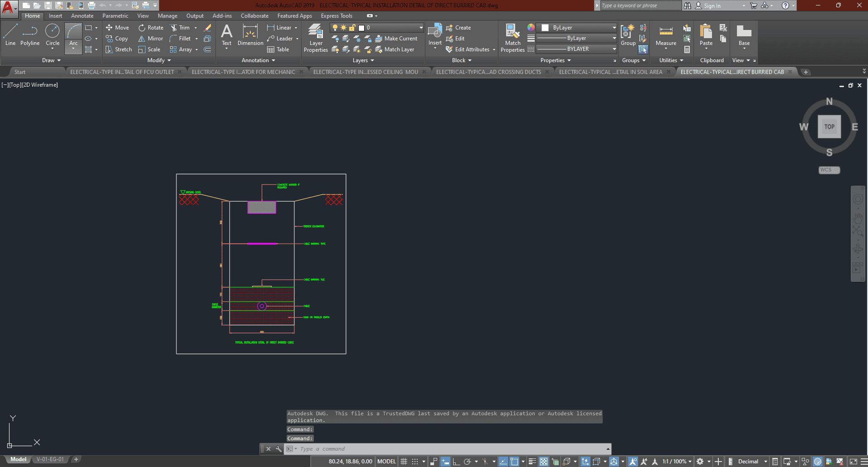Activate the Circle tool

coord(53,35)
